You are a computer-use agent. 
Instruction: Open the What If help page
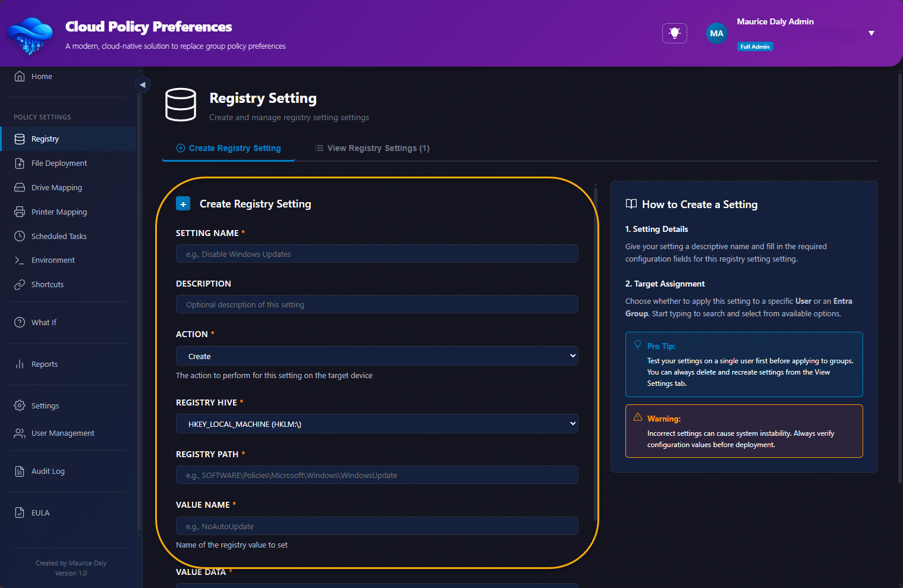43,322
